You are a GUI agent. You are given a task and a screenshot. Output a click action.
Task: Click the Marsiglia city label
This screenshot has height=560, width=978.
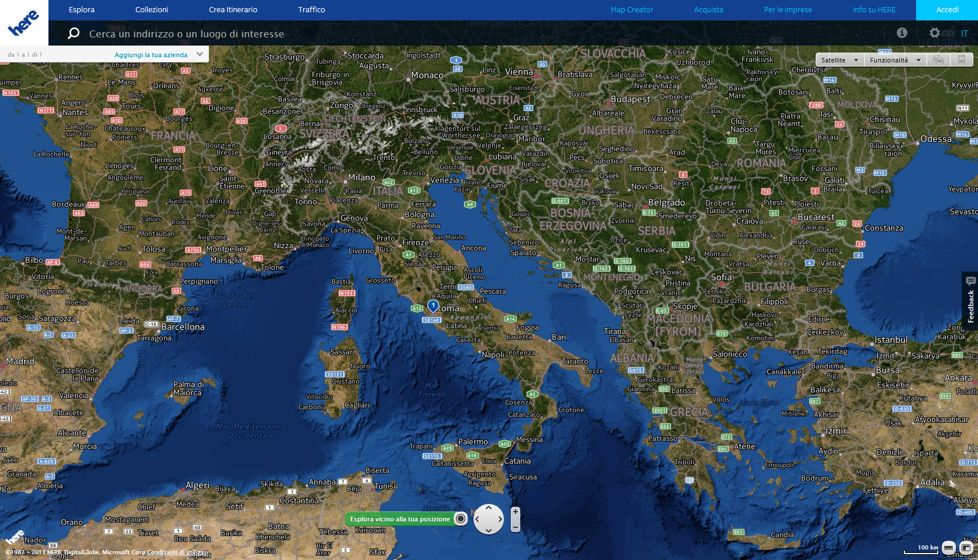(x=226, y=260)
